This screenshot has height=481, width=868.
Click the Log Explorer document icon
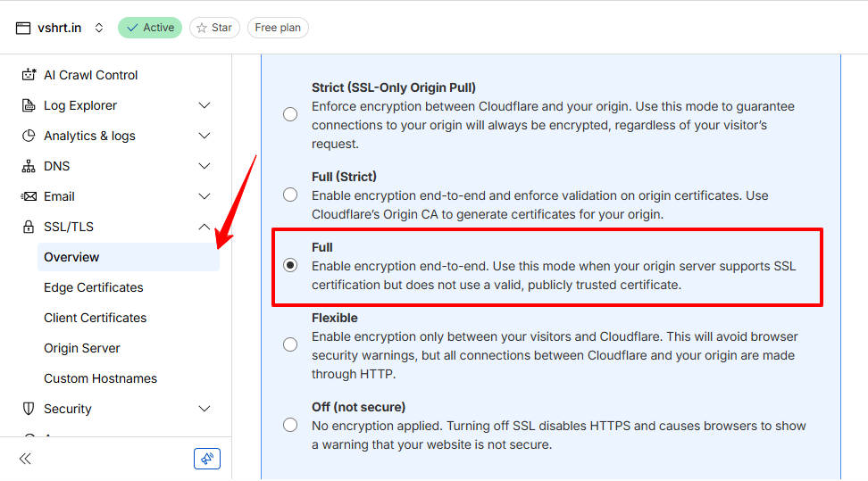click(x=29, y=105)
